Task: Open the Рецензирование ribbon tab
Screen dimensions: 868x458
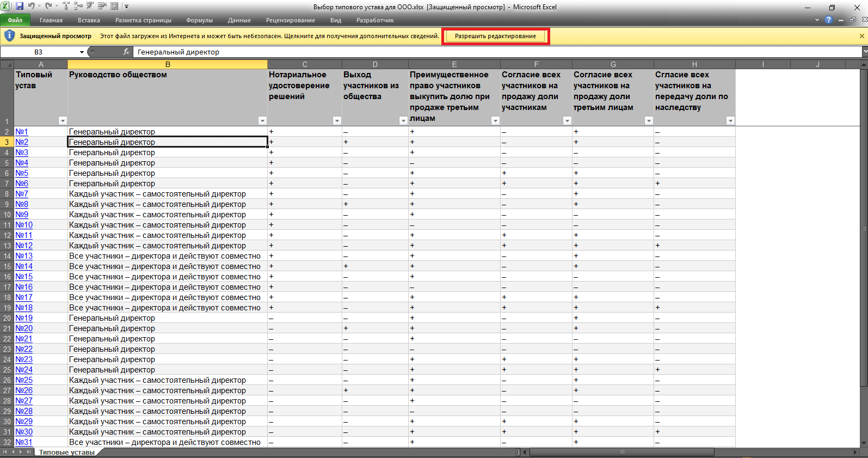Action: click(x=291, y=20)
